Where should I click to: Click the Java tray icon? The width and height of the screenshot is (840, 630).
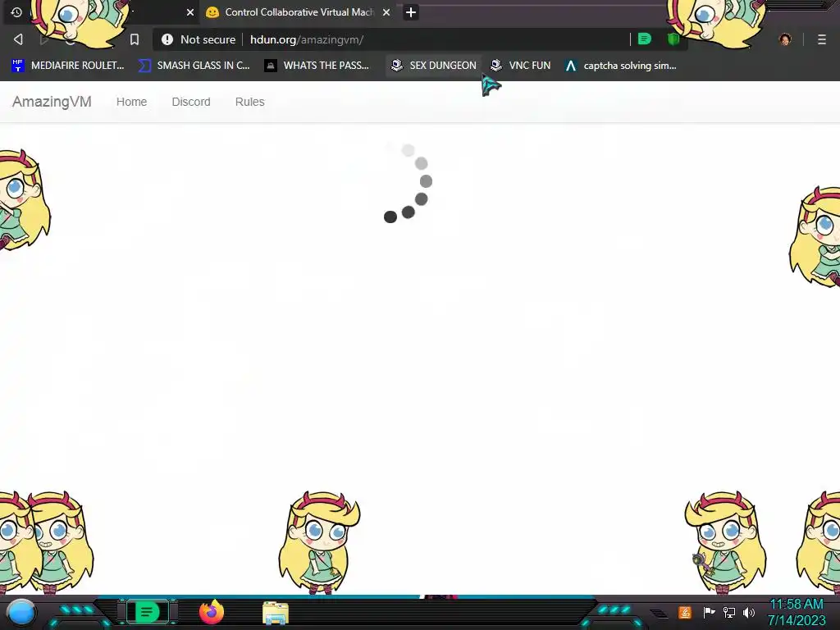point(684,612)
